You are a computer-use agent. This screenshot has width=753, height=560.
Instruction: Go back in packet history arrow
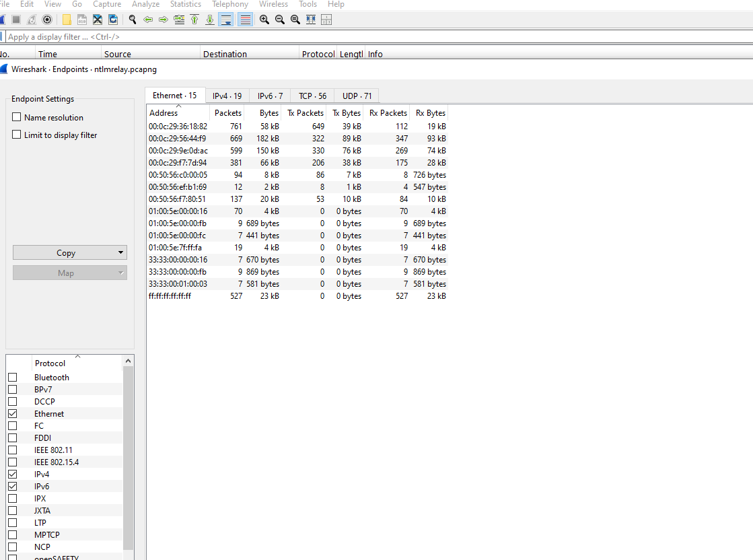click(148, 20)
